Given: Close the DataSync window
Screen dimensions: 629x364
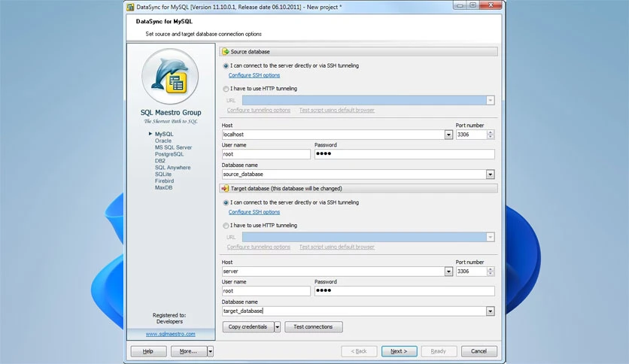Looking at the screenshot, I should (491, 5).
